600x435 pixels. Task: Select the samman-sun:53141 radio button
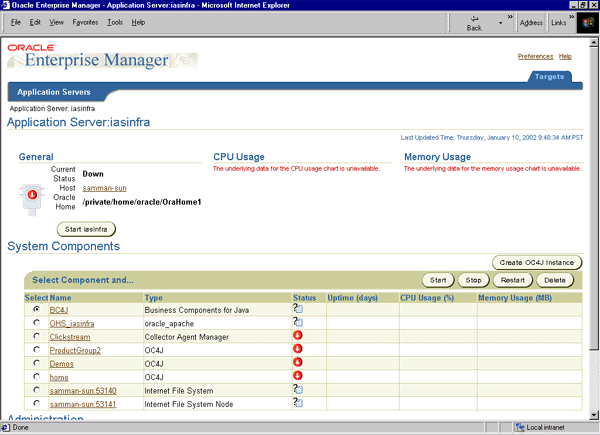coord(36,403)
